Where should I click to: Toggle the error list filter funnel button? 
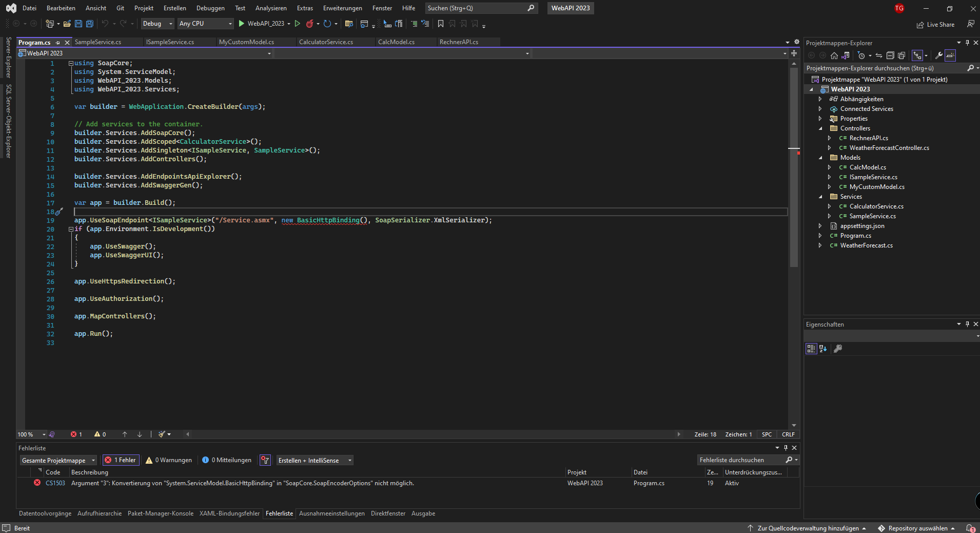point(265,460)
